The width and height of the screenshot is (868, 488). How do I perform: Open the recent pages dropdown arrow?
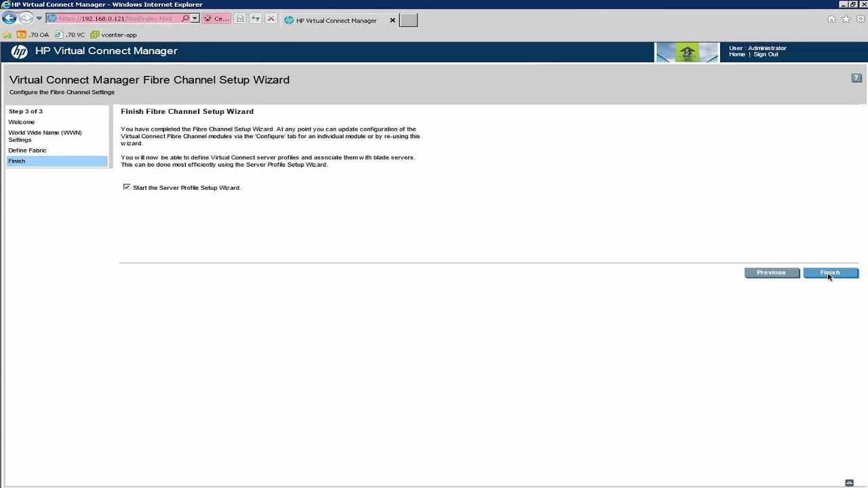(x=39, y=19)
